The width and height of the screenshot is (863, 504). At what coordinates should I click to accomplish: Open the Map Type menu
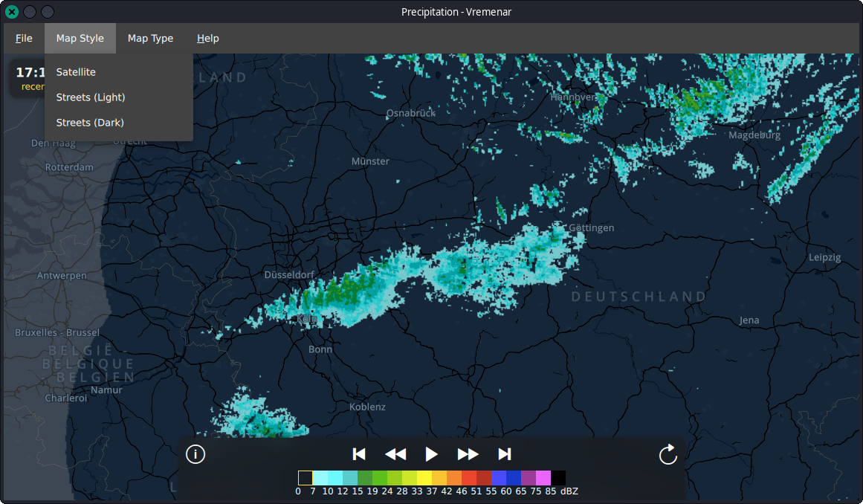pos(150,38)
